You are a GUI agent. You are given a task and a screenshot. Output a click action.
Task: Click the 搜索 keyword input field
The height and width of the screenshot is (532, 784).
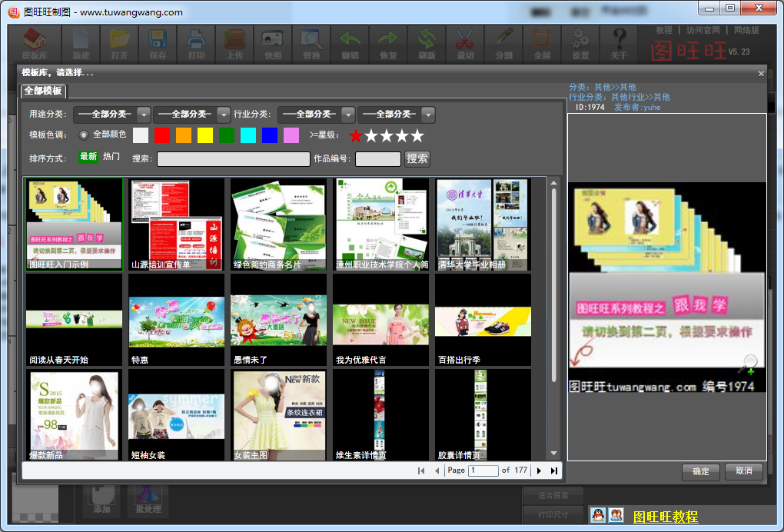[234, 159]
